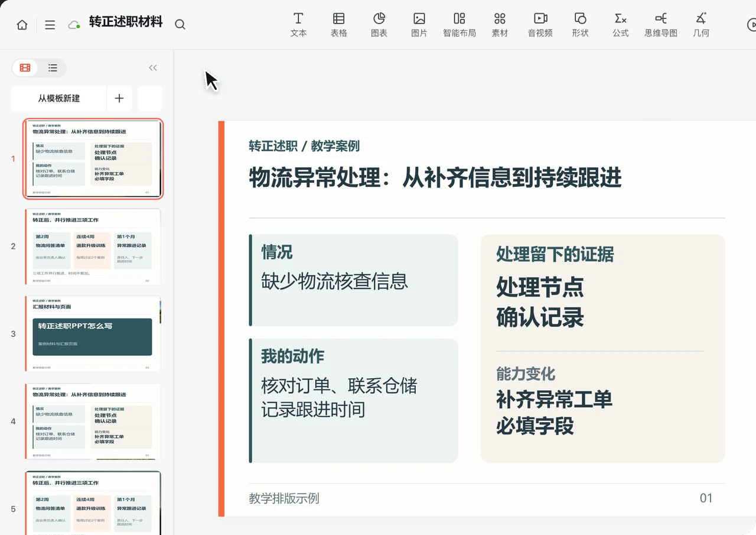Image resolution: width=756 pixels, height=535 pixels.
Task: Select the text 缺少物流核查信息 on the canvas
Action: point(335,281)
